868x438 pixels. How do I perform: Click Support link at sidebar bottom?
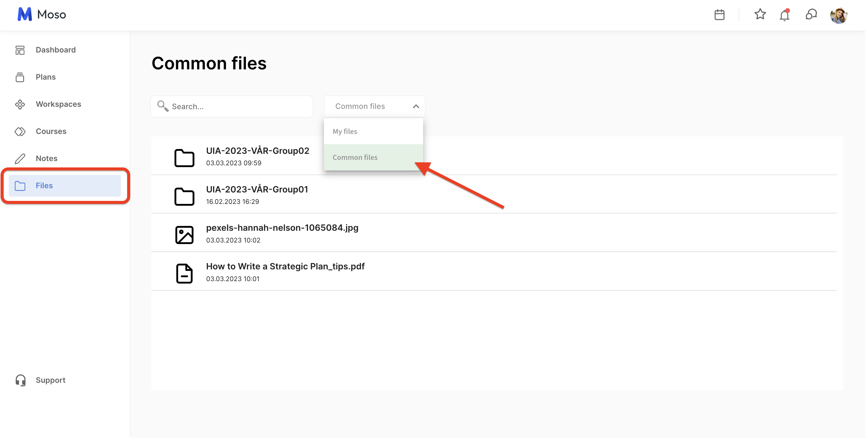point(50,380)
